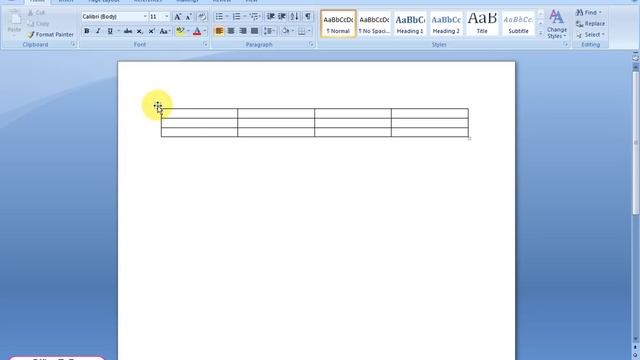
Task: Align text right
Action: coord(243,31)
